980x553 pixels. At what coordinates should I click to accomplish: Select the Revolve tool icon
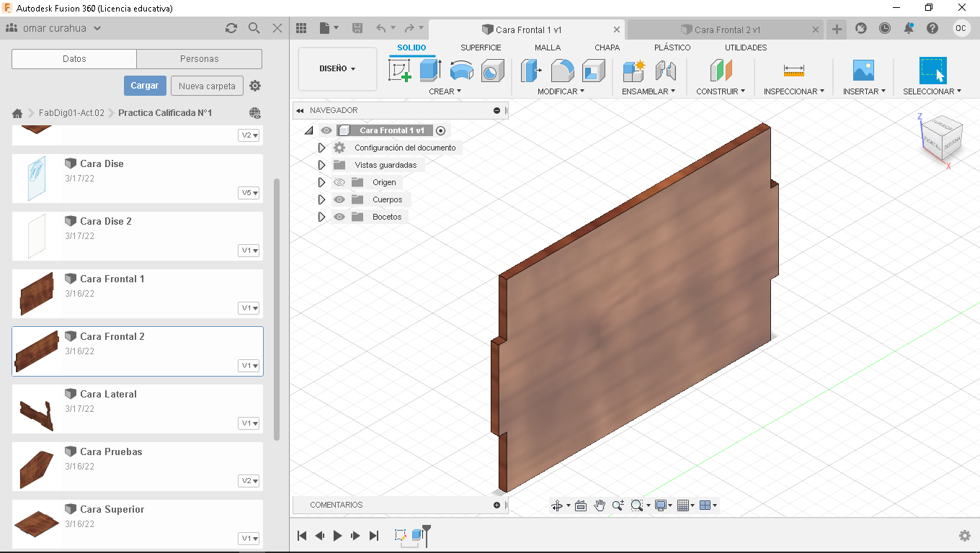pyautogui.click(x=461, y=71)
